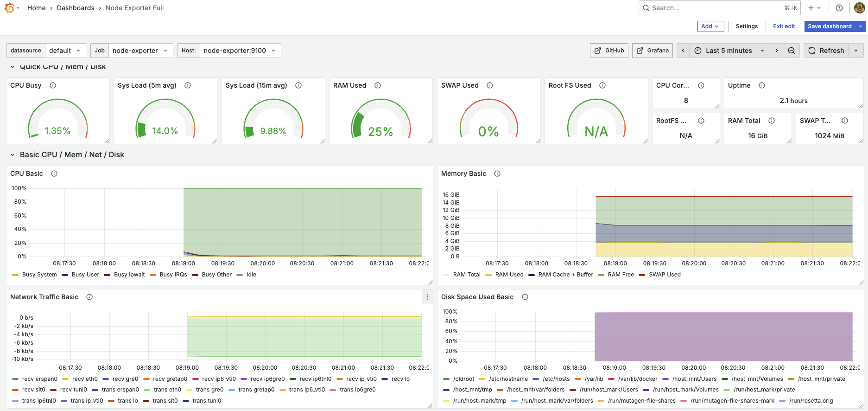The image size is (868, 411).
Task: Show info icon for Sys Load 5m avg
Action: point(188,85)
